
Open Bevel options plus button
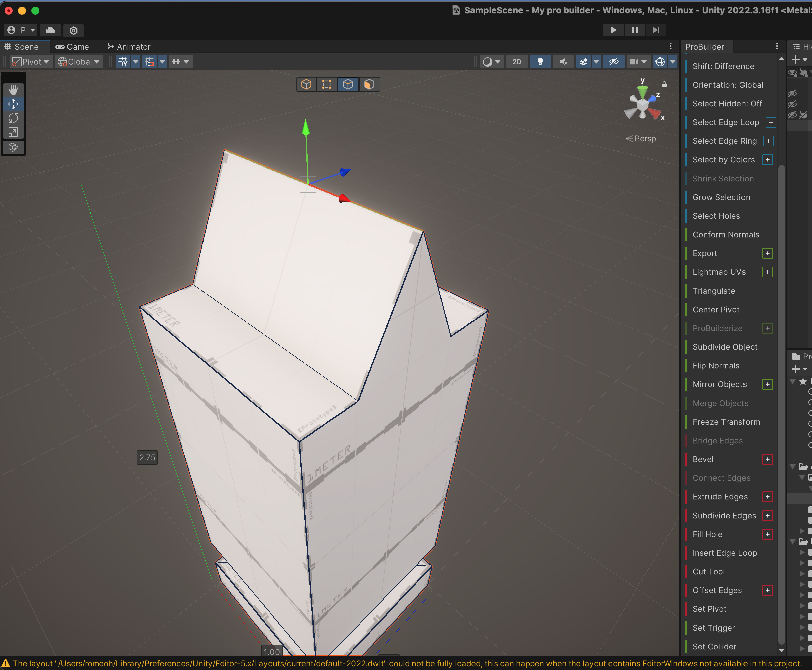tap(767, 459)
